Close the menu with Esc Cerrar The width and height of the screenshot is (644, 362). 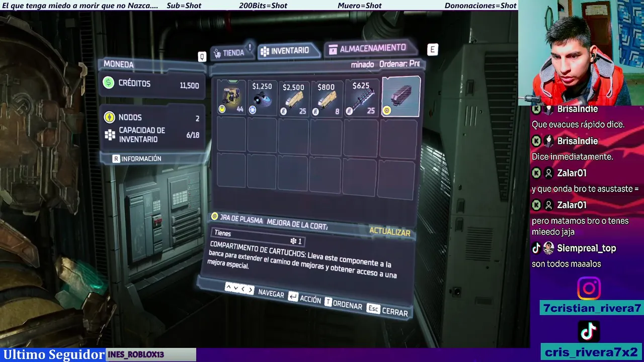387,310
